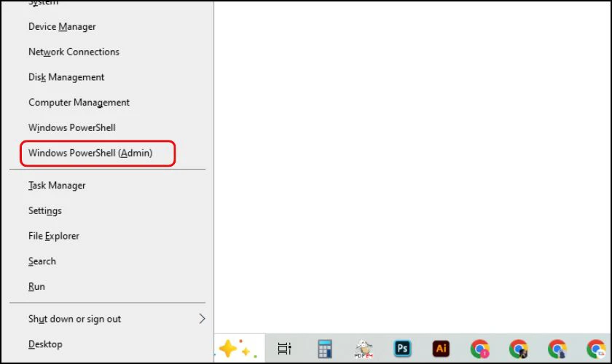This screenshot has height=364, width=612.
Task: Open Settings from the menu
Action: [x=45, y=210]
